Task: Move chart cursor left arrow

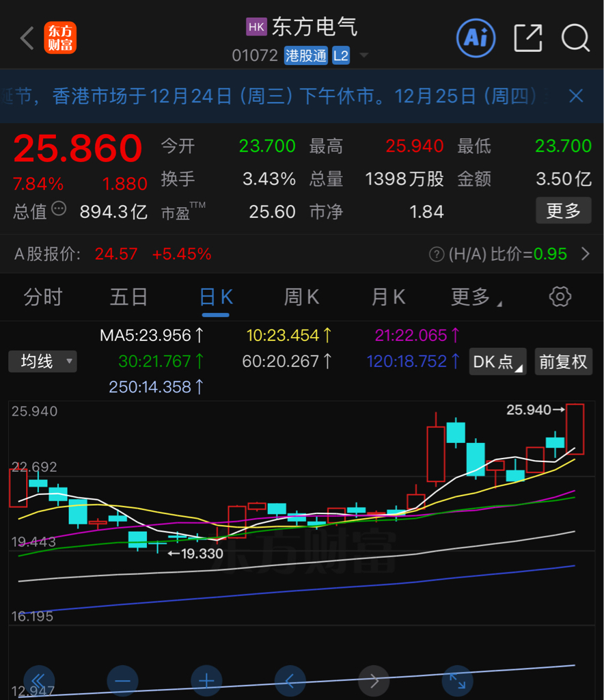Action: 290,682
